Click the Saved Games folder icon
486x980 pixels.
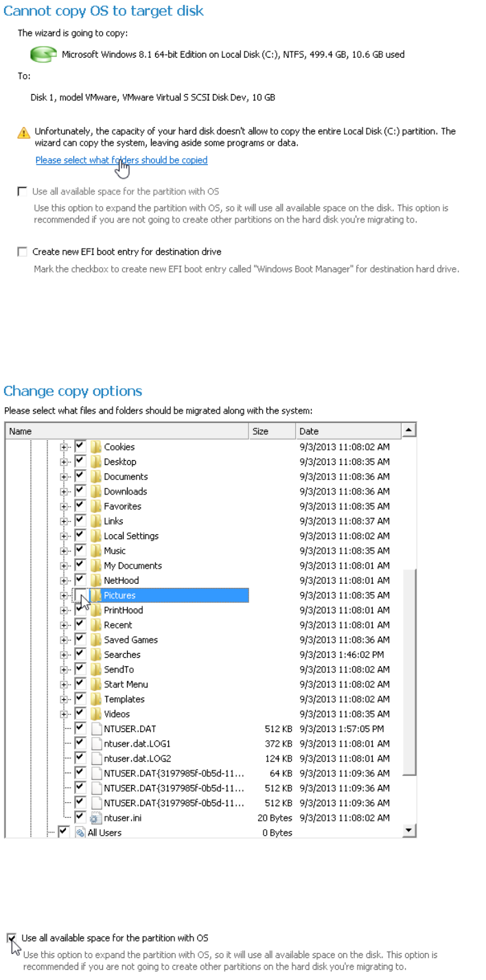tap(96, 640)
